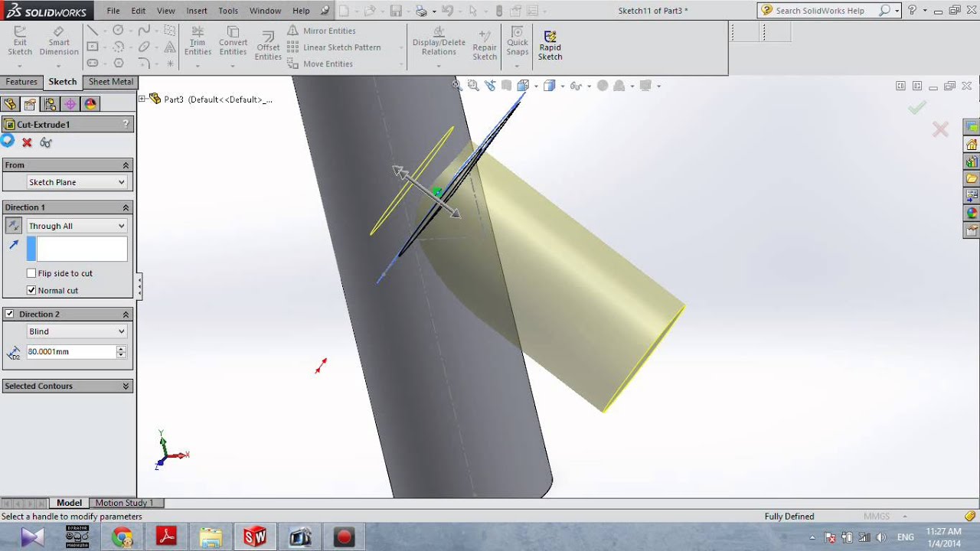Activate the Rapid Sketch tool
980x551 pixels.
point(550,46)
